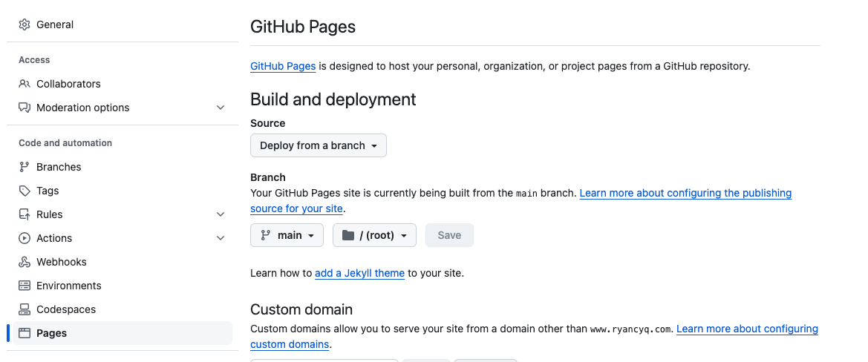Click the Source label
The image size is (868, 362).
[268, 123]
